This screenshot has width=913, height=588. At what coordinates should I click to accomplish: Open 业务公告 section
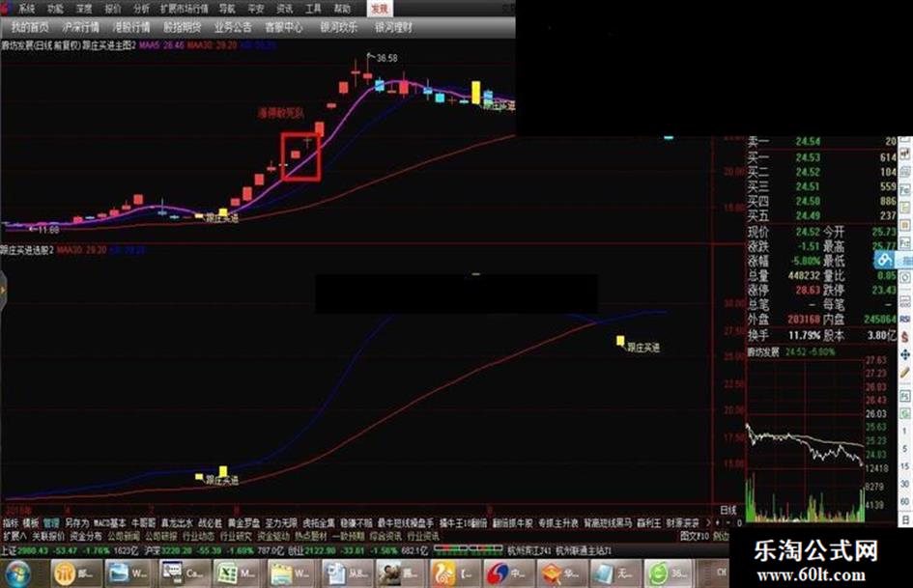(x=233, y=27)
